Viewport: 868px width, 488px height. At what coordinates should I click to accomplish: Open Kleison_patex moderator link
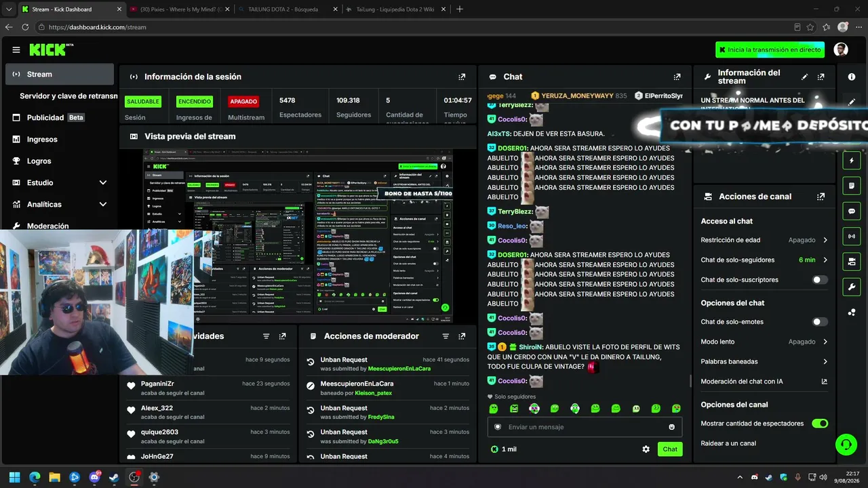374,393
